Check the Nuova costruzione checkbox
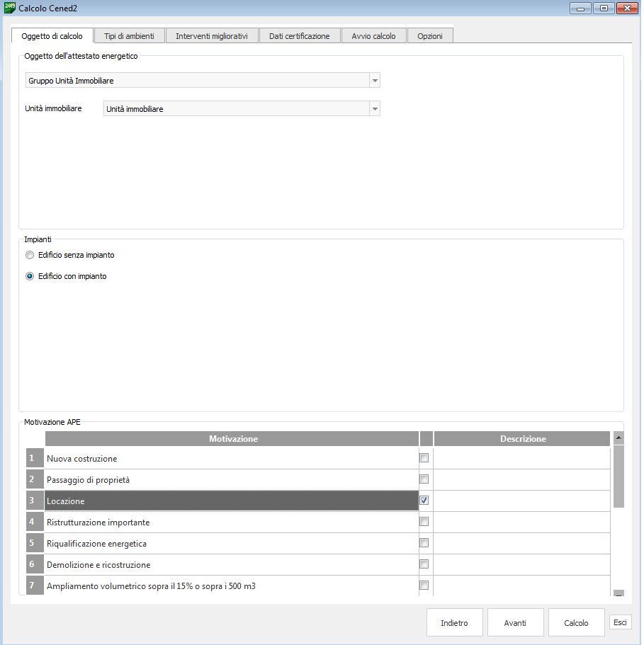Image resolution: width=644 pixels, height=645 pixels. (x=424, y=458)
